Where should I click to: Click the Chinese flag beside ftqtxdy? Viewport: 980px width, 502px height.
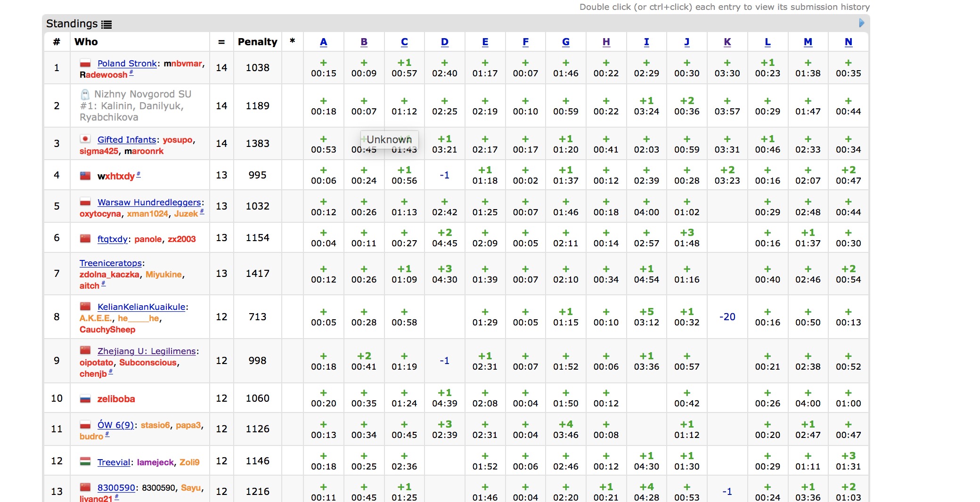pos(85,239)
